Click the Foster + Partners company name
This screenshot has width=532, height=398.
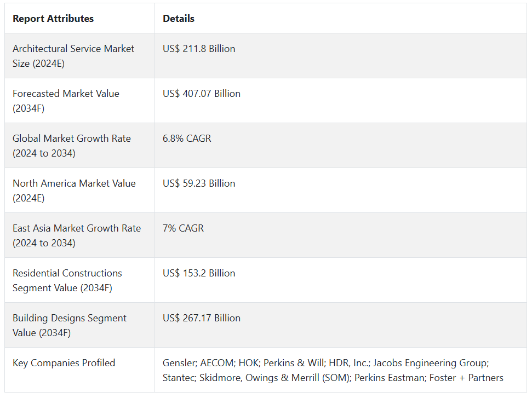coord(466,377)
